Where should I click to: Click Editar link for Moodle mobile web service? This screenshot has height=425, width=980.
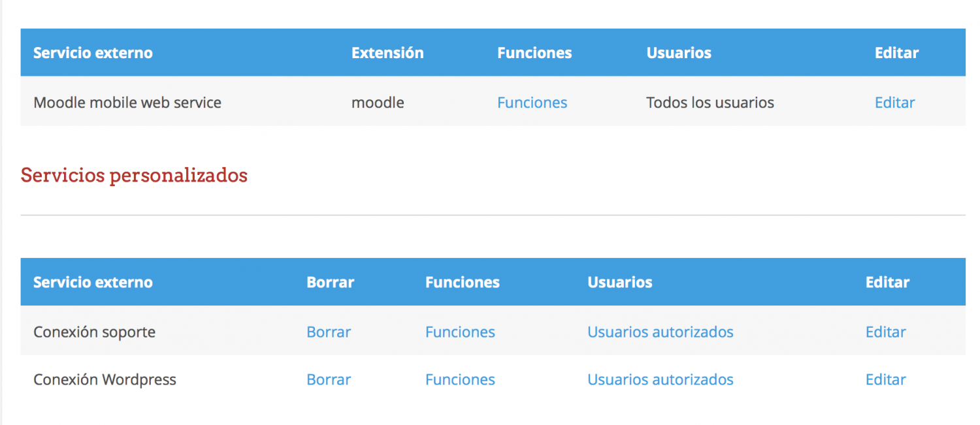[894, 102]
